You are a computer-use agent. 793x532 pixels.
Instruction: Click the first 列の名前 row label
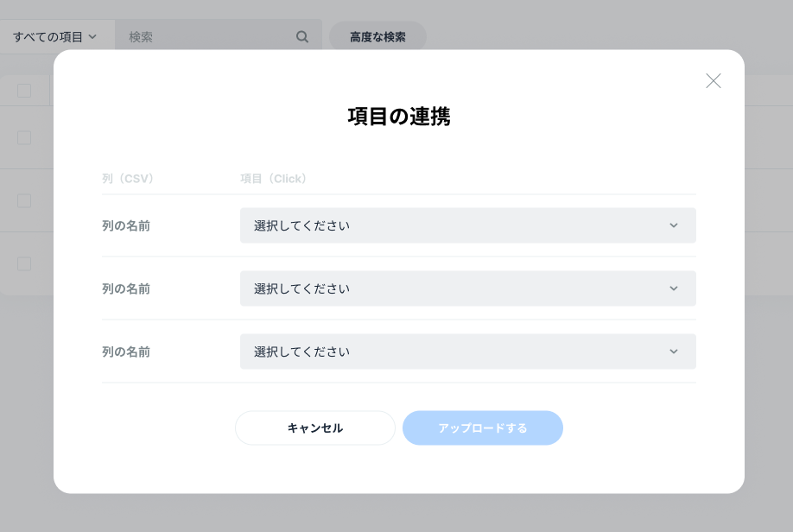[126, 225]
